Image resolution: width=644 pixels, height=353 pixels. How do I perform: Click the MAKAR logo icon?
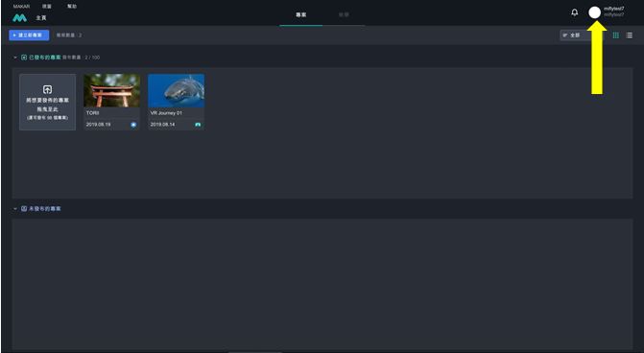click(x=19, y=18)
